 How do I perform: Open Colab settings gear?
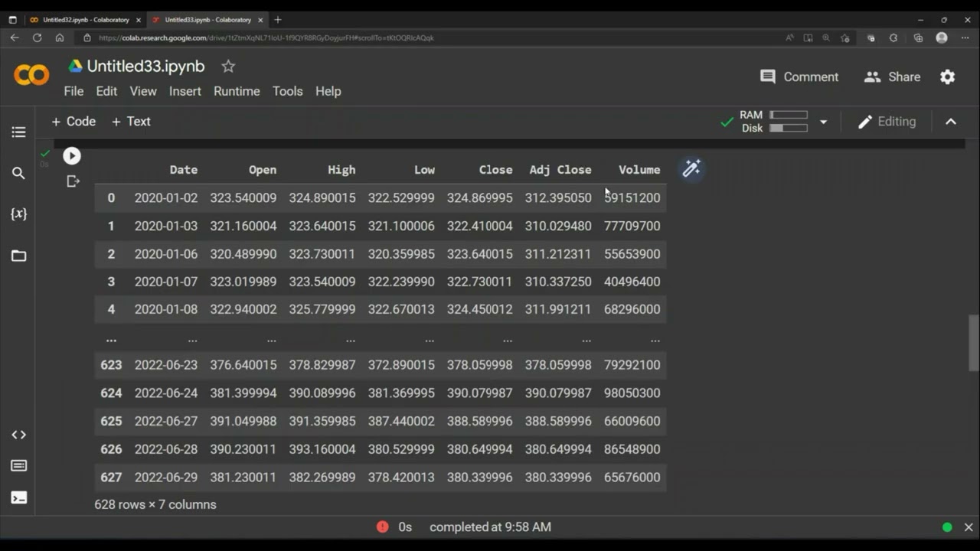948,77
